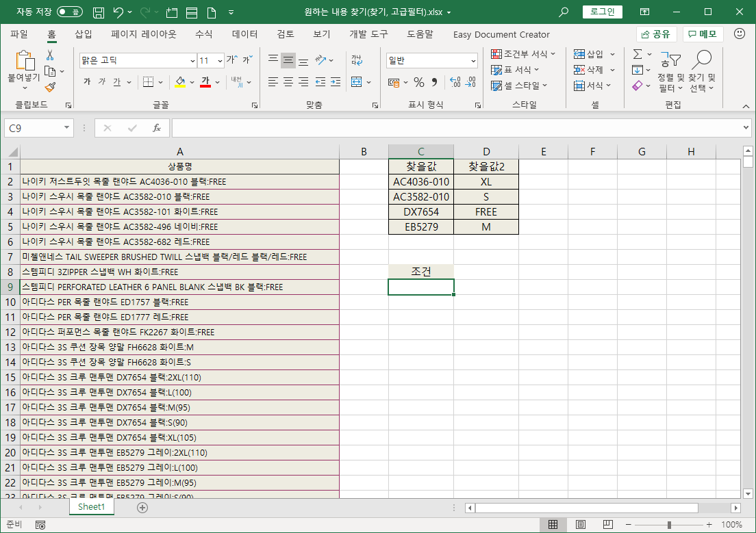Expand 표 서식 menu
This screenshot has height=533, width=756.
click(x=515, y=70)
